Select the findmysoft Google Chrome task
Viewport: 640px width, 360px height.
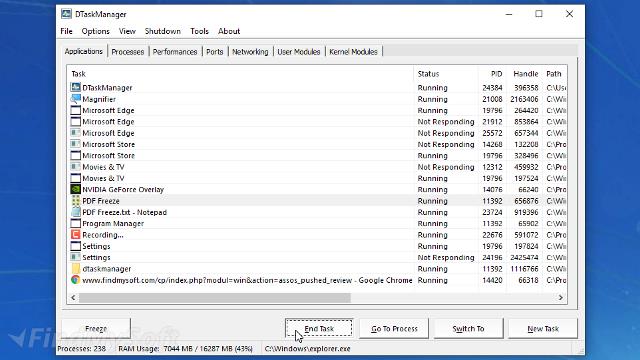(247, 280)
